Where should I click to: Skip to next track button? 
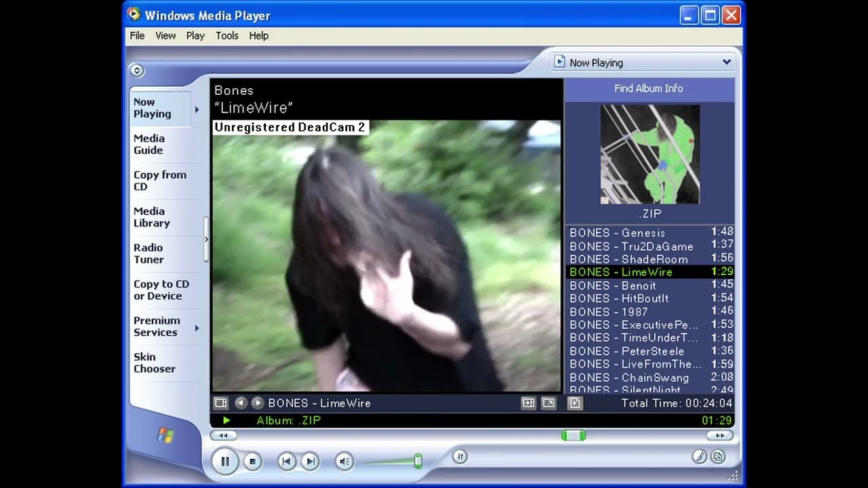[310, 462]
